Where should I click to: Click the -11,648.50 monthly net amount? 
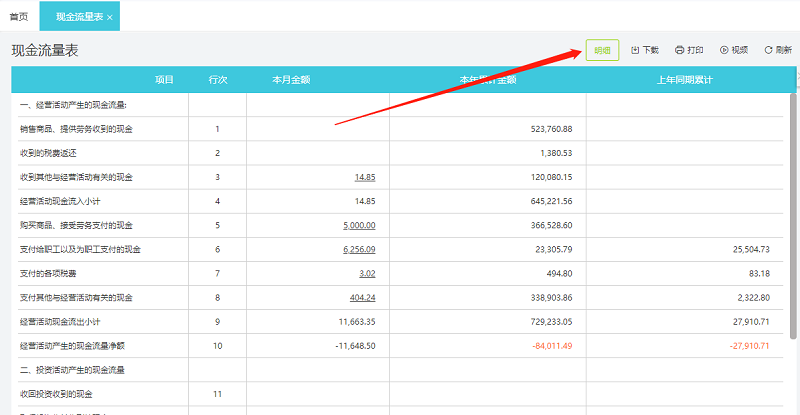coord(355,346)
